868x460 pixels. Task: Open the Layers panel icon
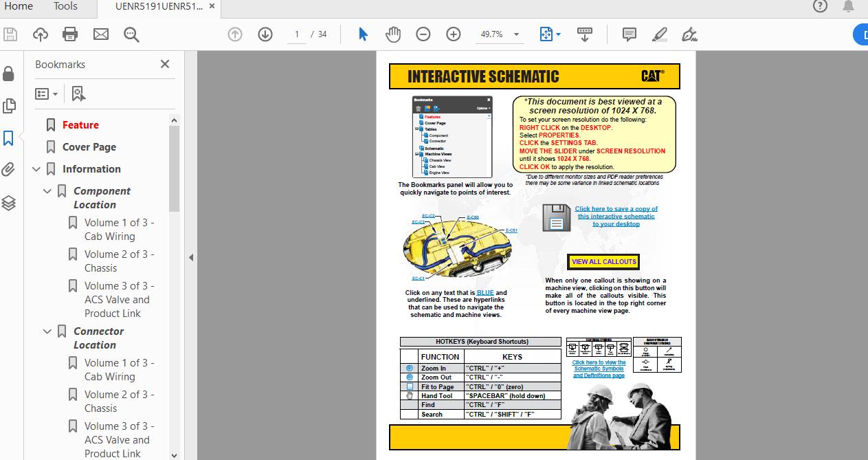pyautogui.click(x=9, y=203)
